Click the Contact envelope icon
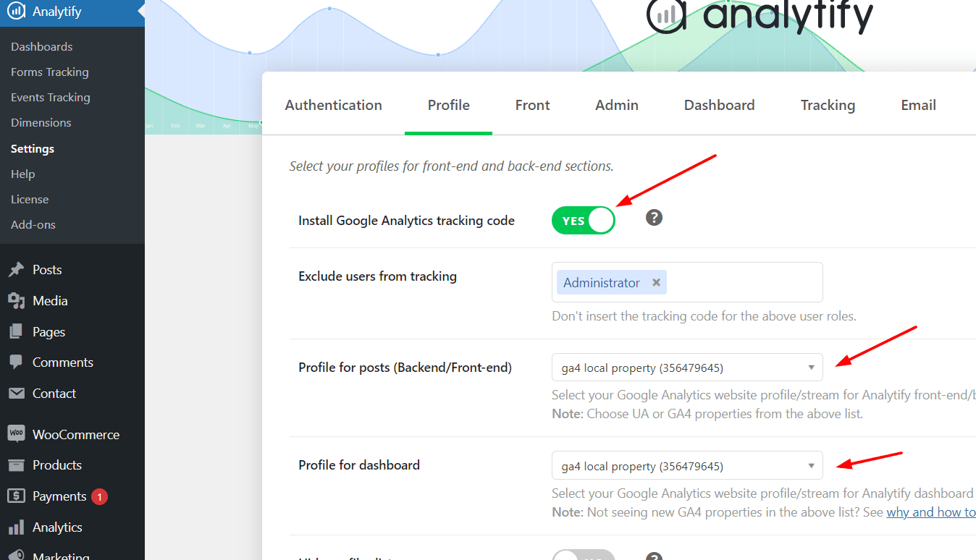The image size is (976, 560). coord(16,394)
